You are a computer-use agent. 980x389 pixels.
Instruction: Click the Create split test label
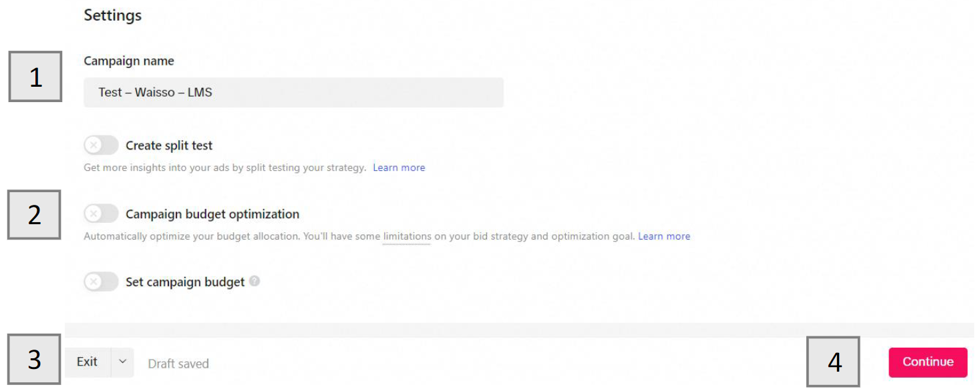169,145
